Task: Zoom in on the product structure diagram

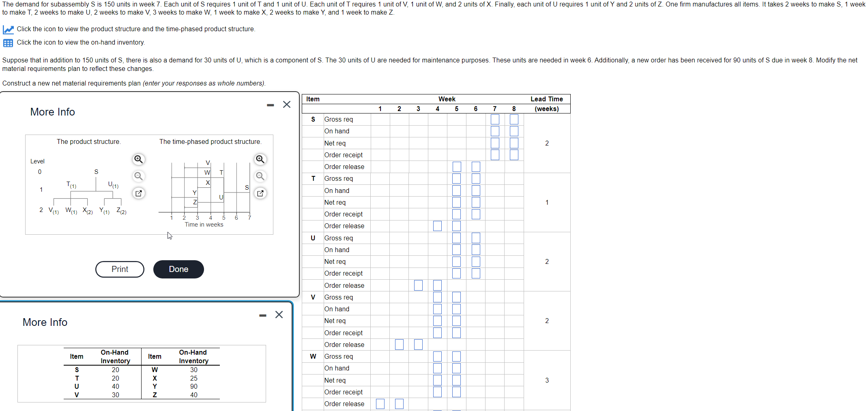Action: point(138,159)
